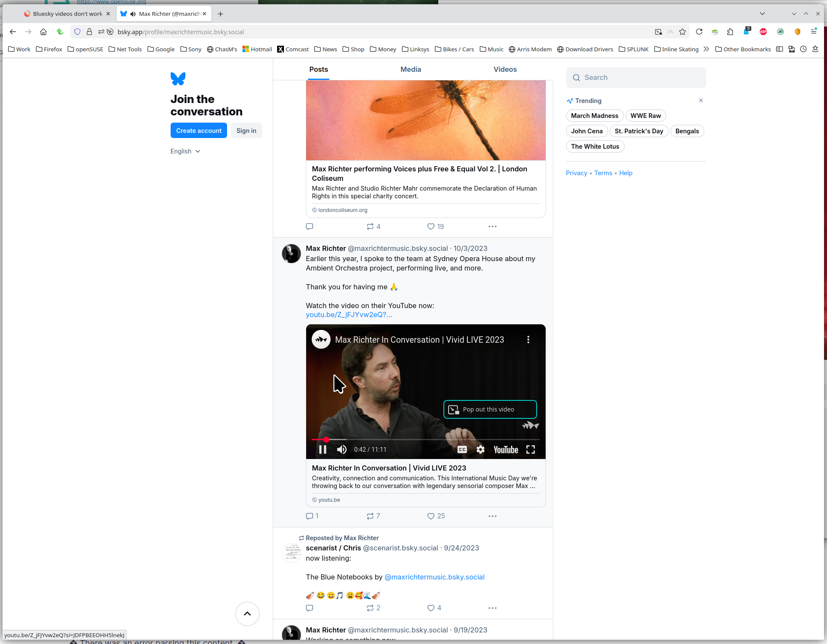Click the Bluesky butterfly logo
This screenshot has width=827, height=644.
click(x=178, y=79)
